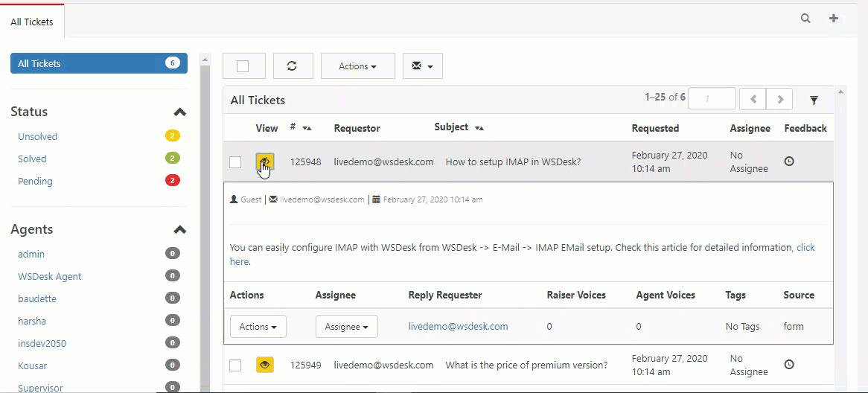Open the Assignee dropdown in the ticket preview

tap(347, 327)
